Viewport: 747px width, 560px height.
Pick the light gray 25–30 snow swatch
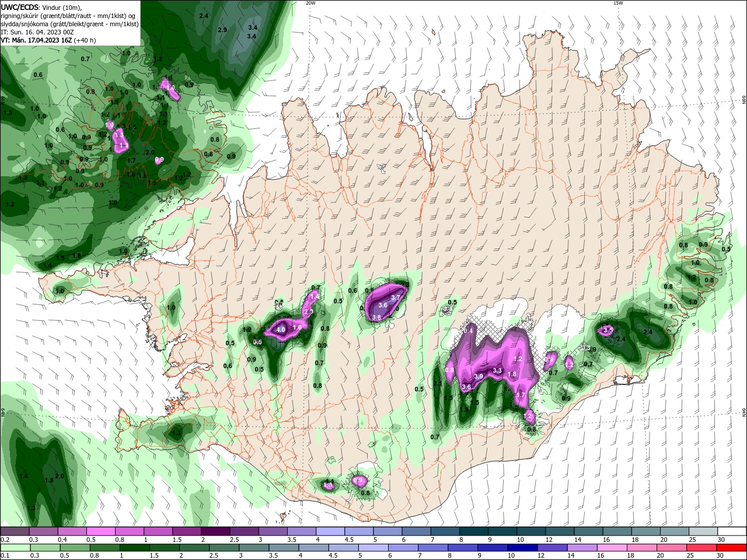(704, 531)
